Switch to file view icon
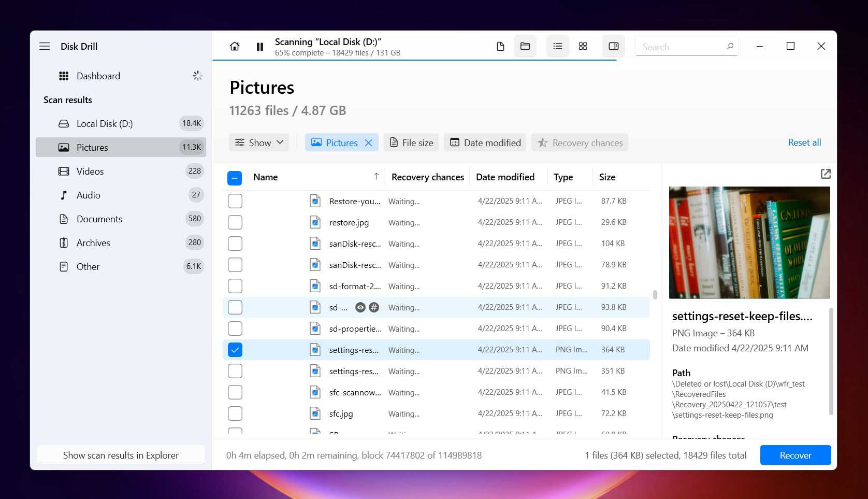 500,47
